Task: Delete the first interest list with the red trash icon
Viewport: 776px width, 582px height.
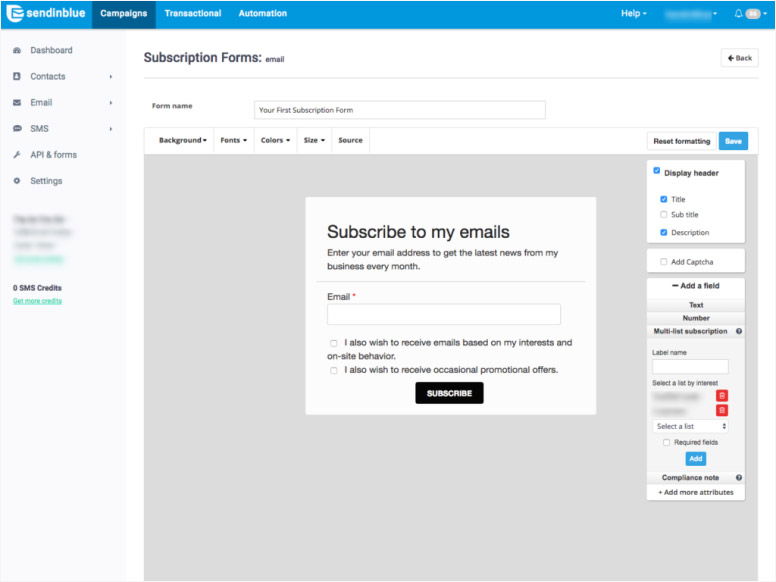Action: (x=722, y=396)
